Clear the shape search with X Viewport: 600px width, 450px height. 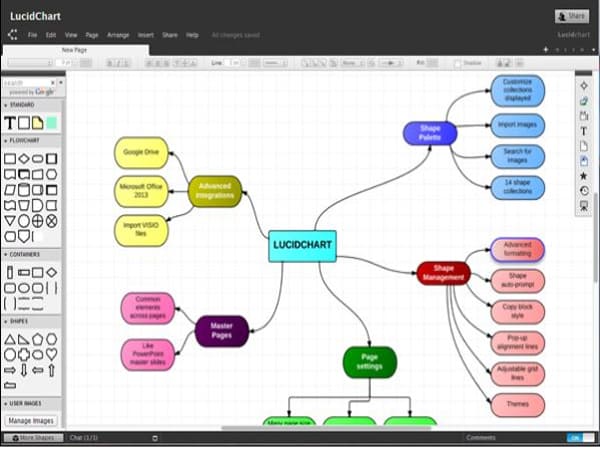[53, 83]
